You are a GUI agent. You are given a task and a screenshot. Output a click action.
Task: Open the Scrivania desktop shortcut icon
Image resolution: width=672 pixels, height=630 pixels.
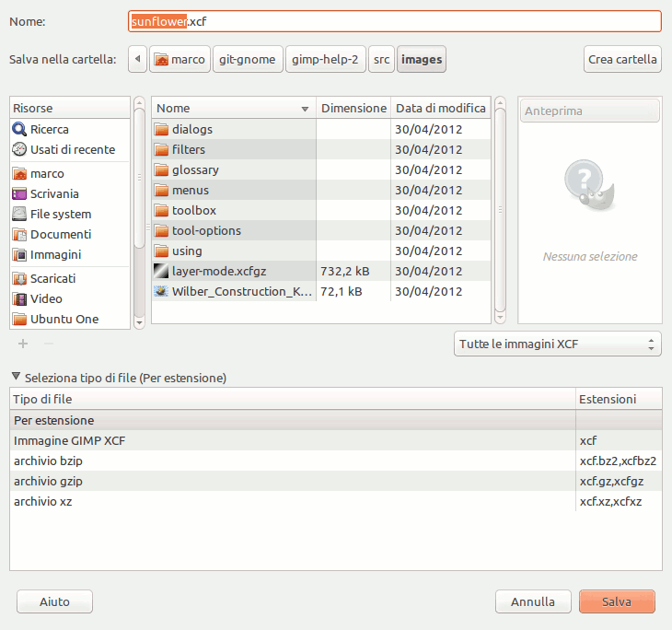(19, 194)
